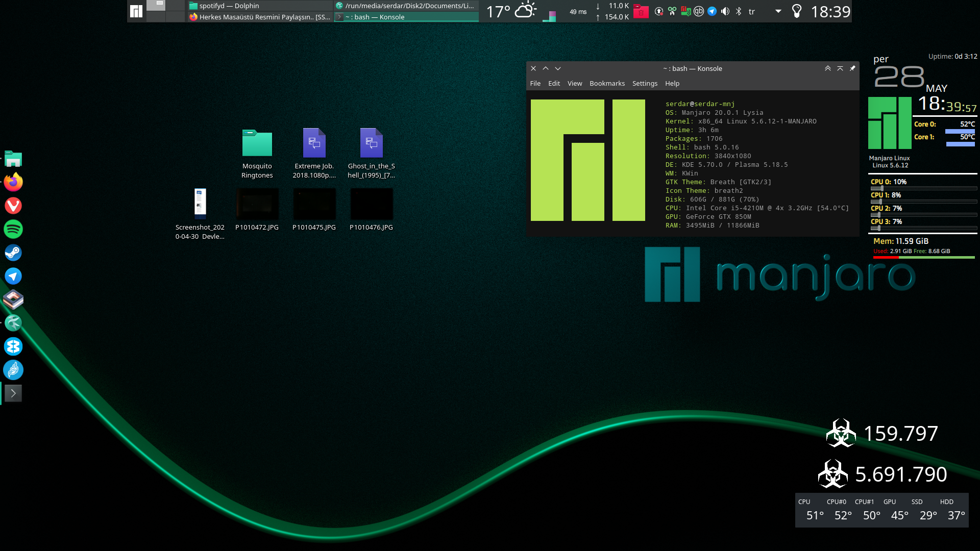Open the blue mascot app in dock
980x551 pixels.
point(13,370)
